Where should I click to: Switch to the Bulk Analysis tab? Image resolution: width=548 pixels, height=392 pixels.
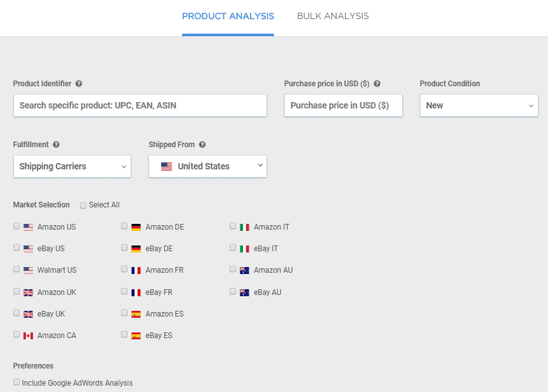pos(332,16)
